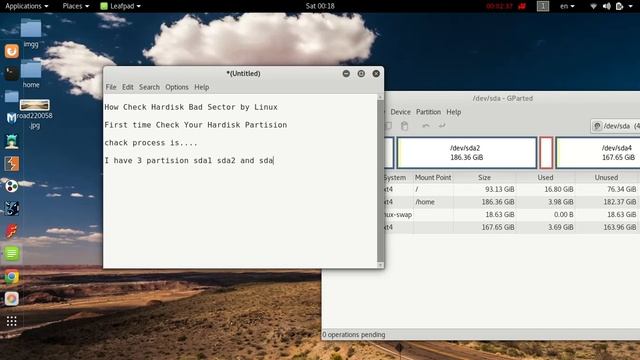The image size is (640, 360).
Task: Launch Metasploit from the dock
Action: 11,118
